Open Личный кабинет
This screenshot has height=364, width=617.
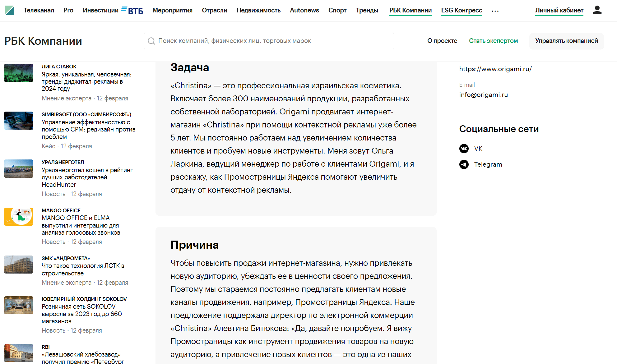559,10
